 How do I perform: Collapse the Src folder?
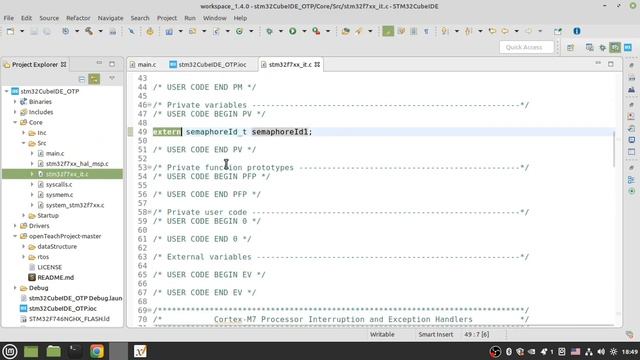click(23, 143)
